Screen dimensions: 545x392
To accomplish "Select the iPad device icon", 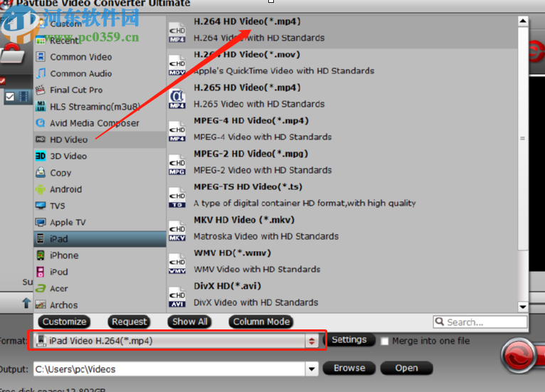I will pyautogui.click(x=41, y=239).
